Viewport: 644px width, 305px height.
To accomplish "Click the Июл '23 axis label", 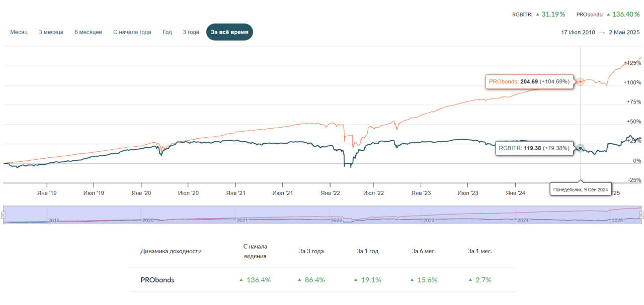I will click(468, 193).
